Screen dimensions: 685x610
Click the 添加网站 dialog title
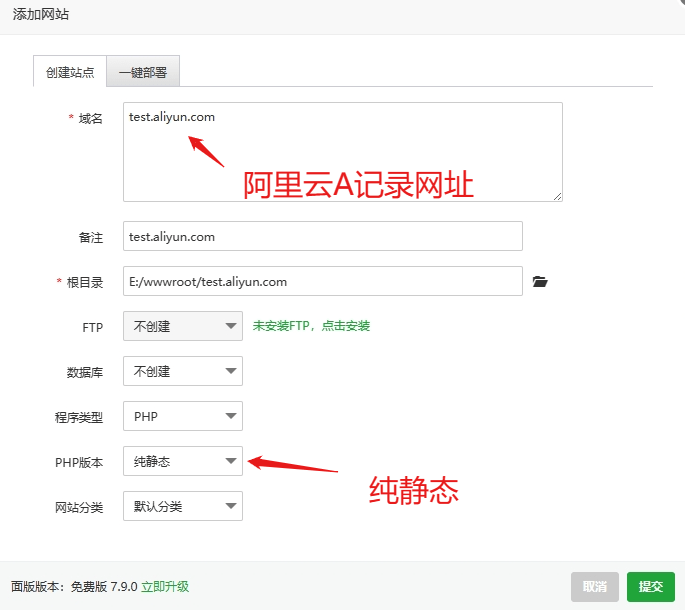pyautogui.click(x=41, y=15)
